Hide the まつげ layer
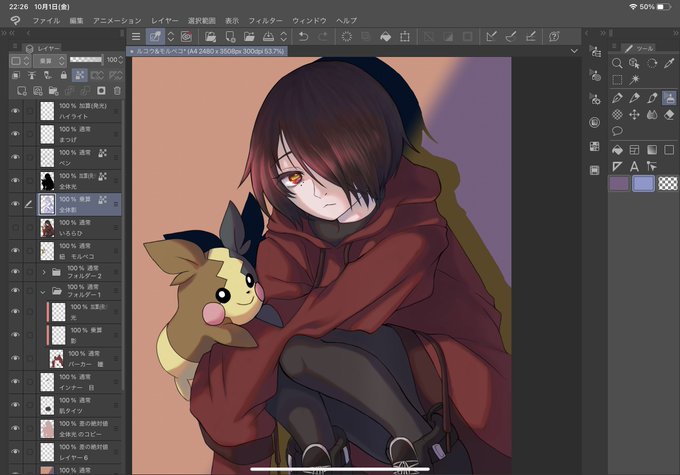680x475 pixels. click(x=15, y=134)
